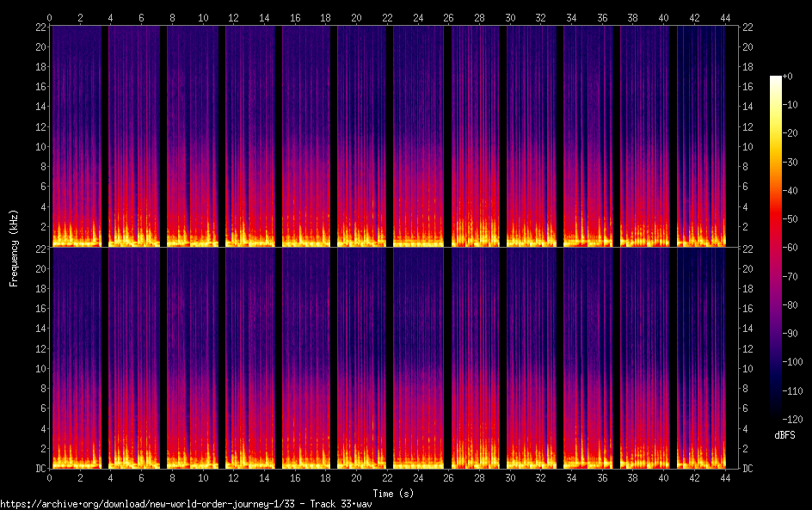Click the "dBFS" label under the color scale
The height and width of the screenshot is (510, 812).
click(784, 436)
